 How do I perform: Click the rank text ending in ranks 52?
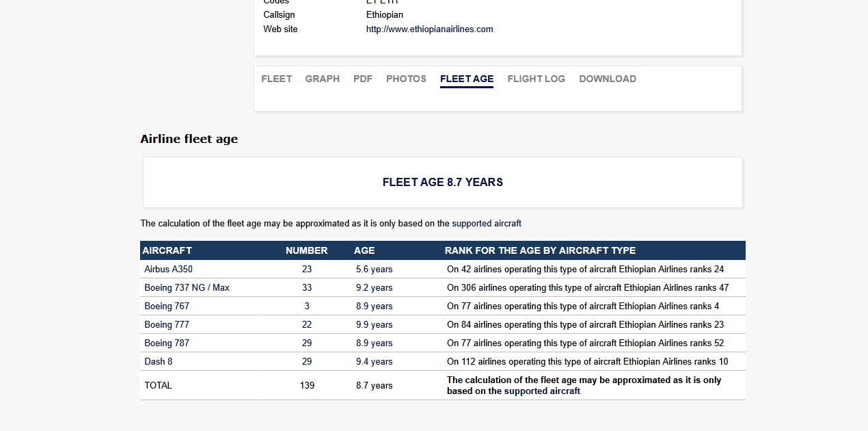pos(586,343)
